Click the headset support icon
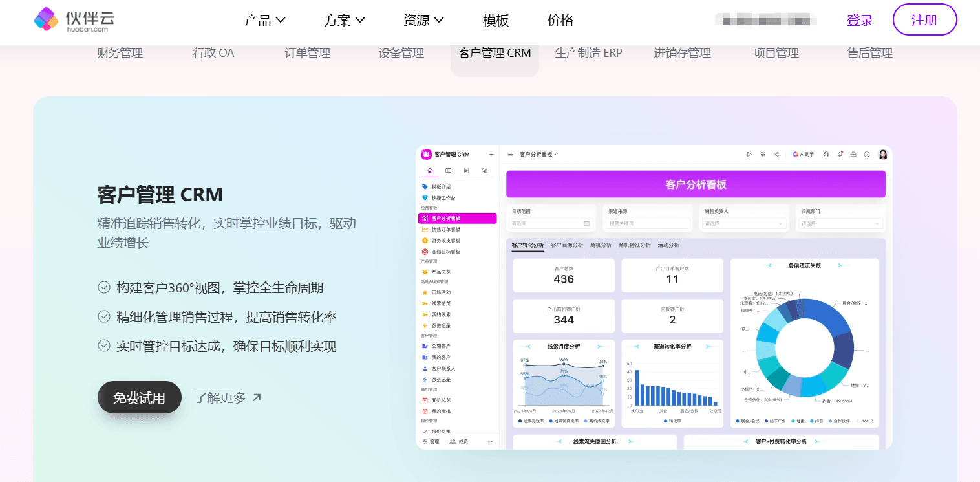This screenshot has height=482, width=980. pyautogui.click(x=826, y=155)
